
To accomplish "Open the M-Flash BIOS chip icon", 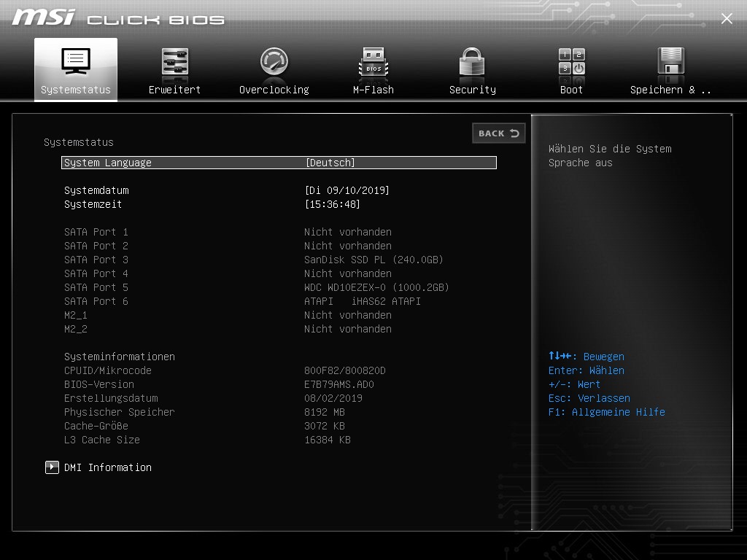I will [373, 62].
